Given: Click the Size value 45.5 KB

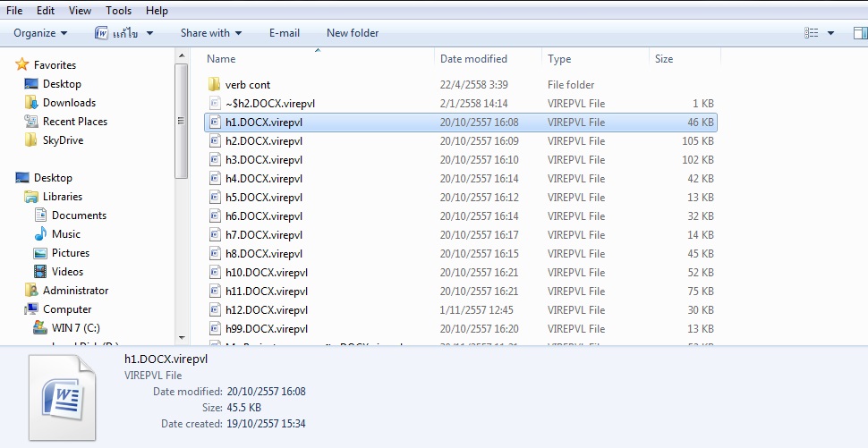Looking at the screenshot, I should point(244,408).
